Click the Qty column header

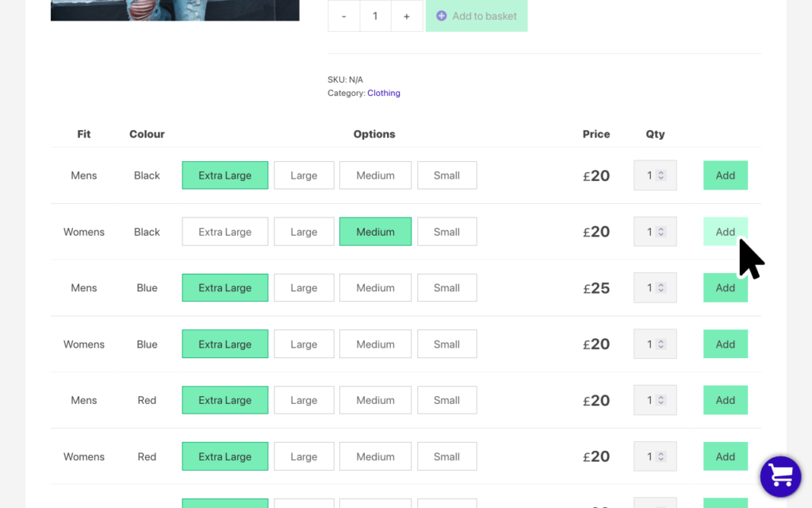tap(655, 134)
